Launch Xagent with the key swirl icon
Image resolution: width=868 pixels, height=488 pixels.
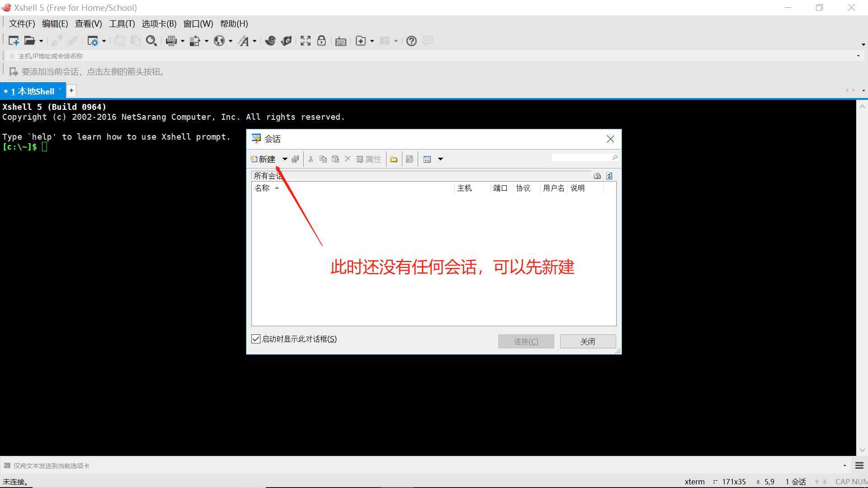[286, 41]
